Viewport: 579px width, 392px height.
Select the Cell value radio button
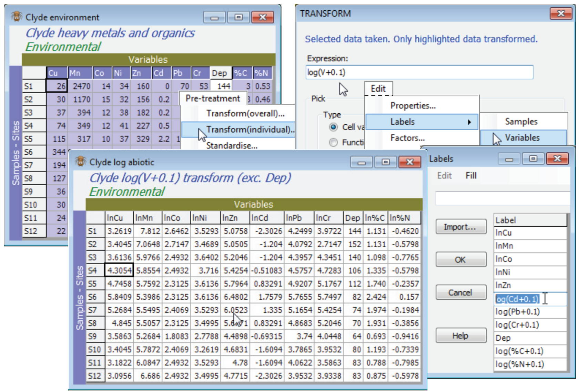[333, 127]
